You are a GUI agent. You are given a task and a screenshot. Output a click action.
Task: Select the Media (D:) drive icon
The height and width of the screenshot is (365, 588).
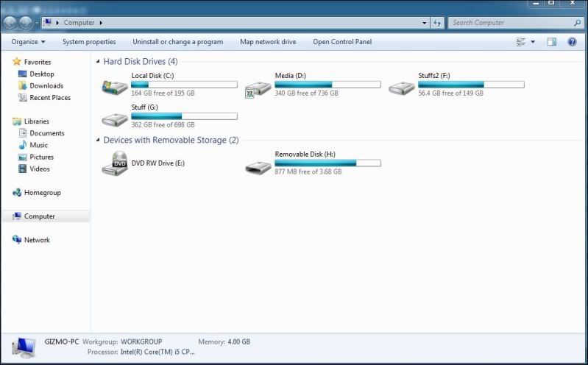258,89
